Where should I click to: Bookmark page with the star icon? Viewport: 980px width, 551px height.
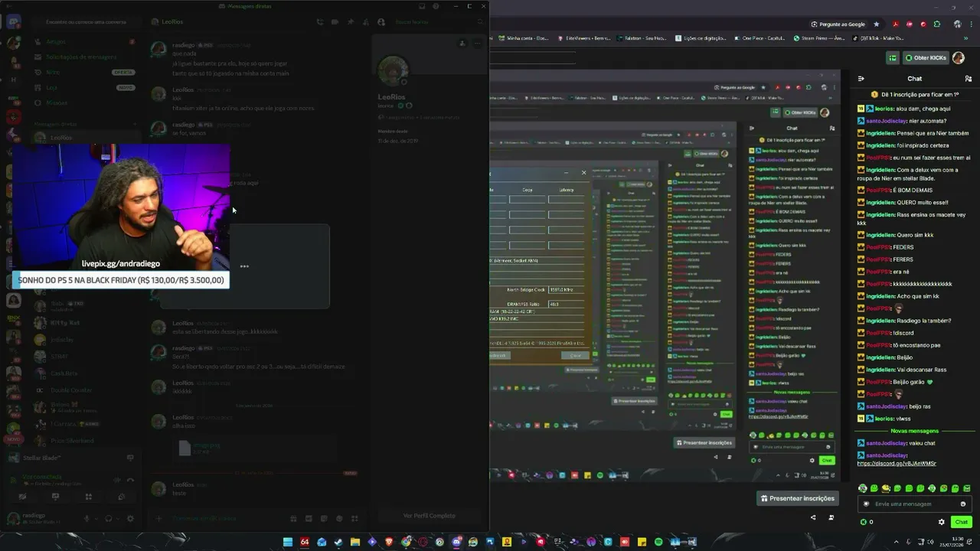pyautogui.click(x=877, y=24)
